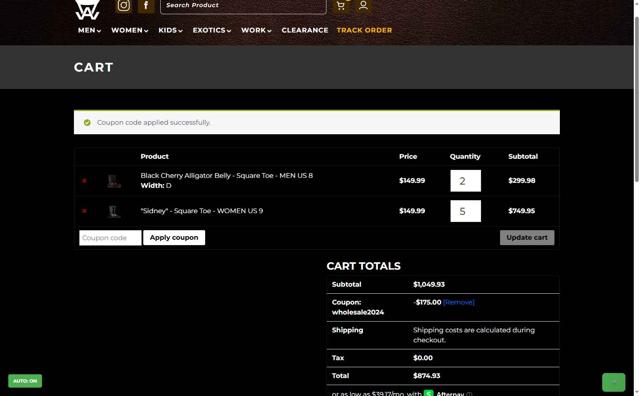Image resolution: width=640 pixels, height=396 pixels.
Task: Click "Coupon code applied successfully" message
Action: (x=153, y=122)
